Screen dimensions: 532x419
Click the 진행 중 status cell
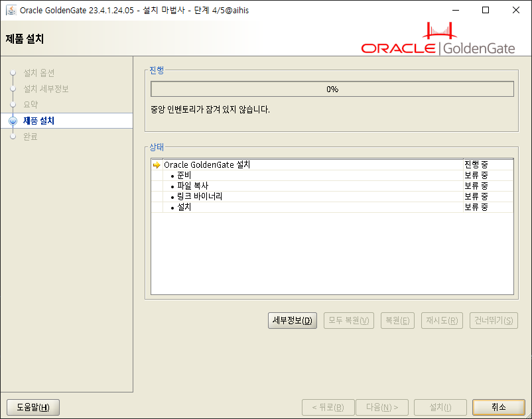488,165
